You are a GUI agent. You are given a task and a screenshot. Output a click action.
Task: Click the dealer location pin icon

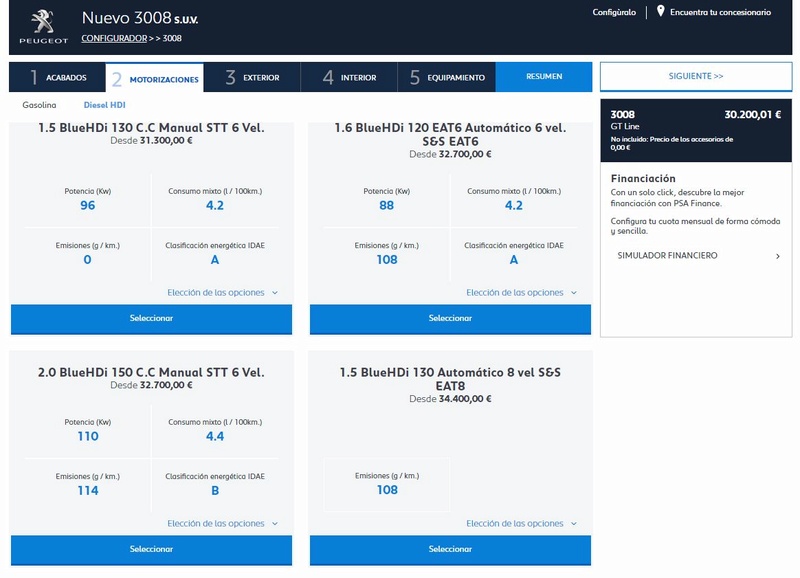click(660, 11)
